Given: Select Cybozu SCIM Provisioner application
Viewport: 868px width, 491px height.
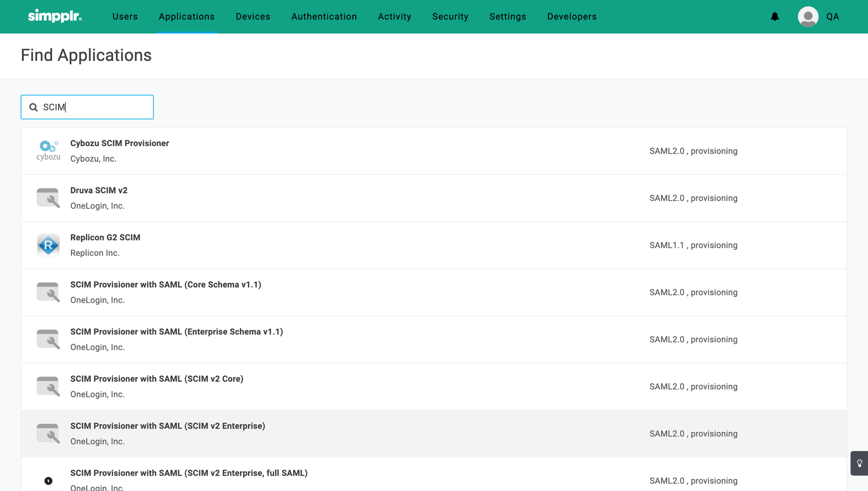Looking at the screenshot, I should click(x=120, y=143).
